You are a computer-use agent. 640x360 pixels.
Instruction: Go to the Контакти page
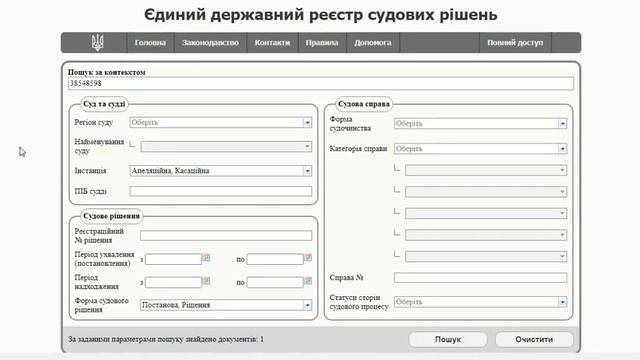pos(272,42)
